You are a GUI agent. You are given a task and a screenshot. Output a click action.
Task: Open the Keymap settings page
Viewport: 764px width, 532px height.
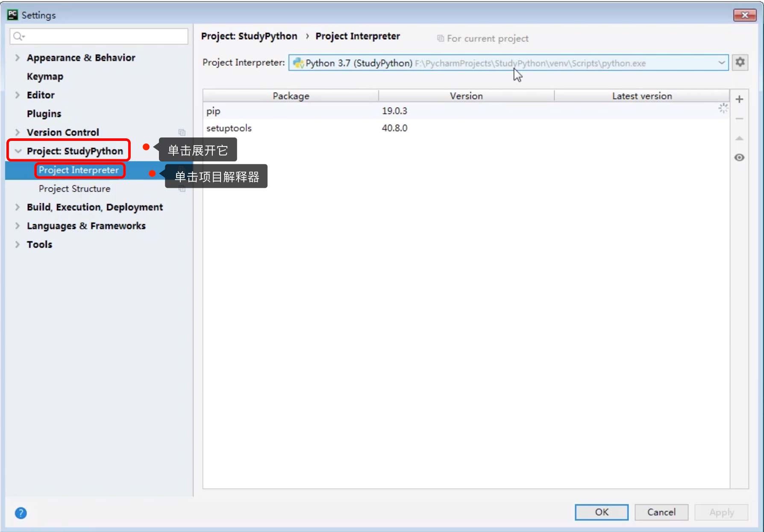click(x=45, y=76)
